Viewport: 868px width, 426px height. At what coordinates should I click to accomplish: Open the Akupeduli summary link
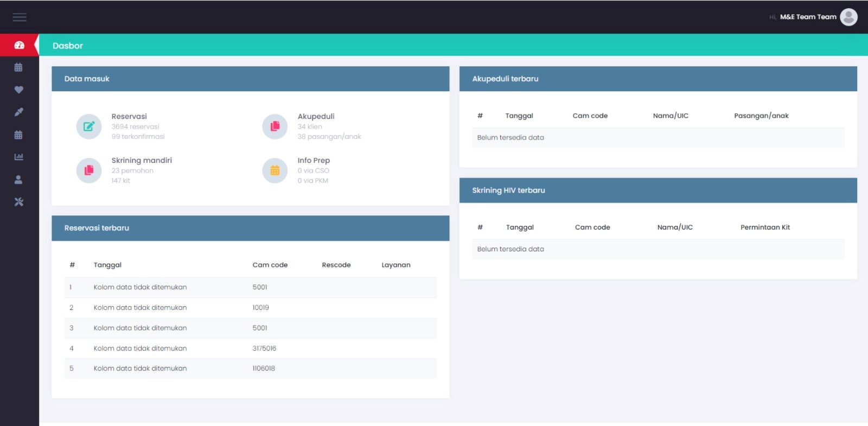[316, 117]
